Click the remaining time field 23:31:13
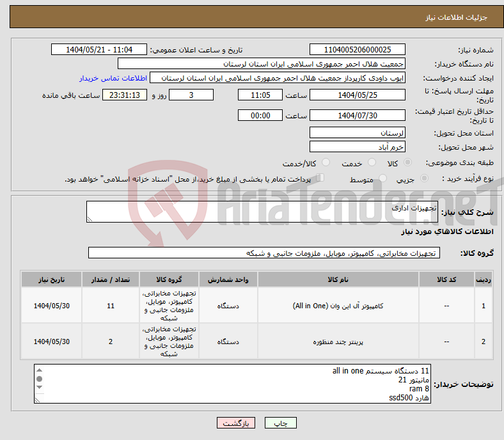The image size is (504, 440). point(125,95)
